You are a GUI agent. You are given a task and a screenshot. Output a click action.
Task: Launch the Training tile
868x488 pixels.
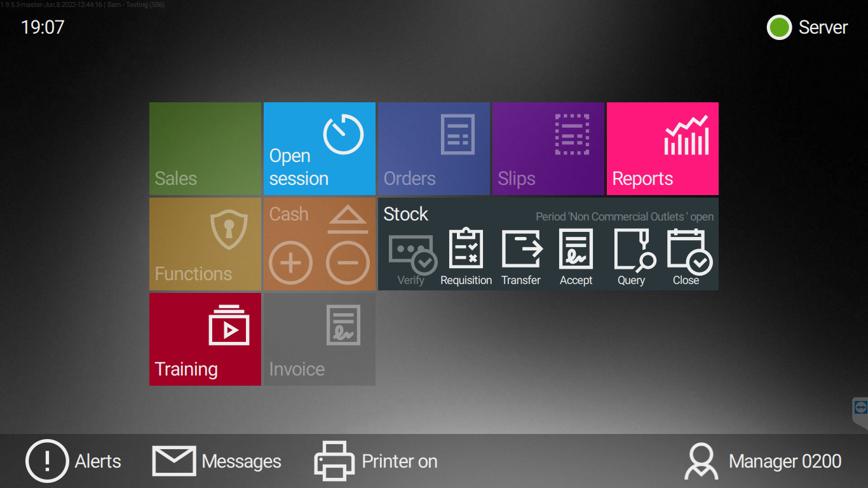[205, 339]
